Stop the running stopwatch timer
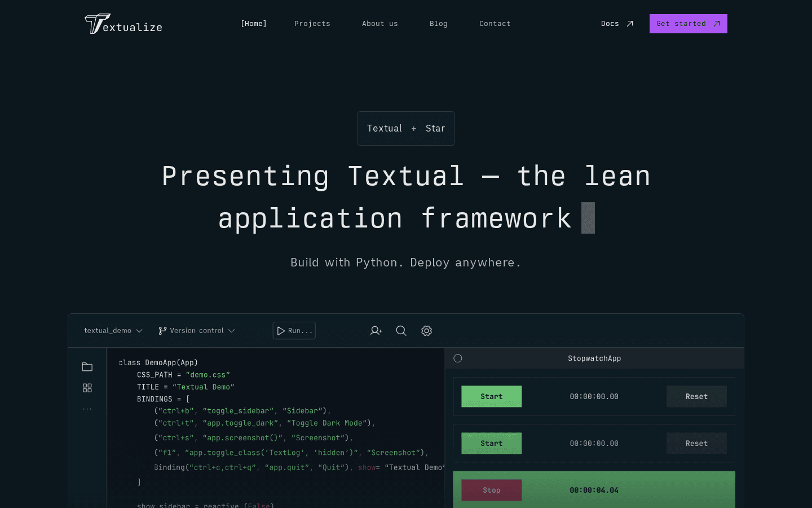The height and width of the screenshot is (508, 812). [491, 490]
